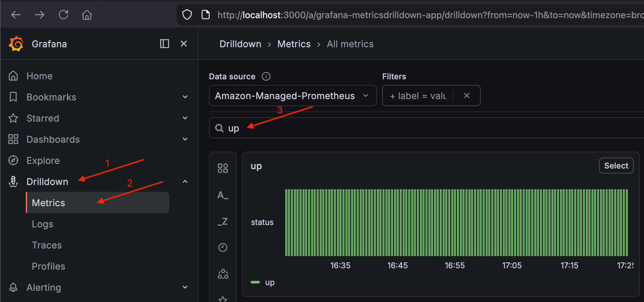Click the Dashboards grid icon
Image resolution: width=644 pixels, height=302 pixels.
(x=13, y=139)
